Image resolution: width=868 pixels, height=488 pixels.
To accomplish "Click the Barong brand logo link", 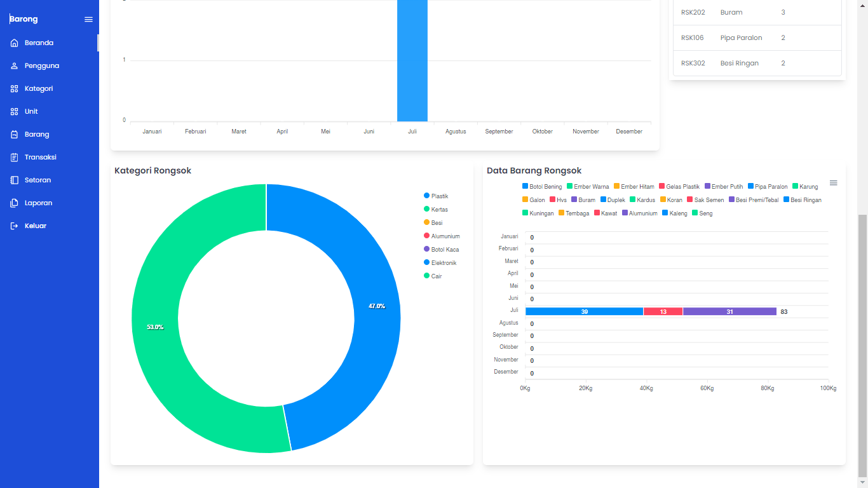I will [x=24, y=19].
